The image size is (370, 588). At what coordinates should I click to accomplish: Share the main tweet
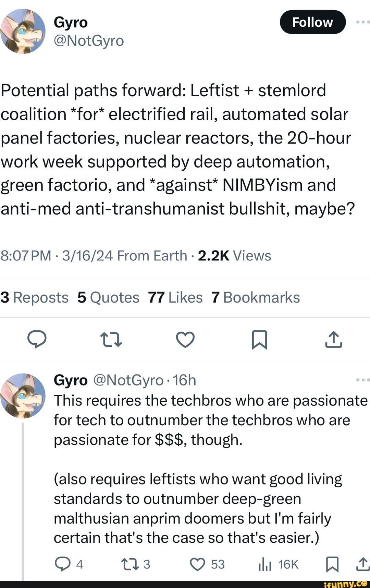tap(333, 340)
